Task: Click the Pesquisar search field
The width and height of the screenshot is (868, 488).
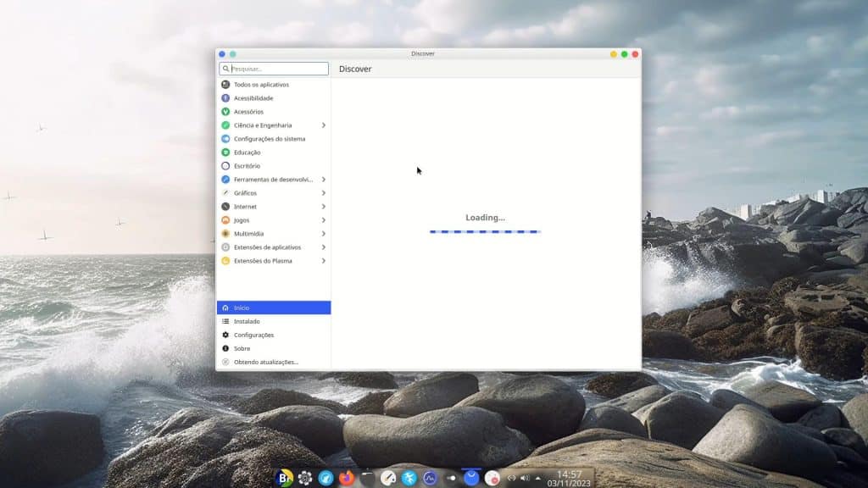Action: pyautogui.click(x=272, y=69)
